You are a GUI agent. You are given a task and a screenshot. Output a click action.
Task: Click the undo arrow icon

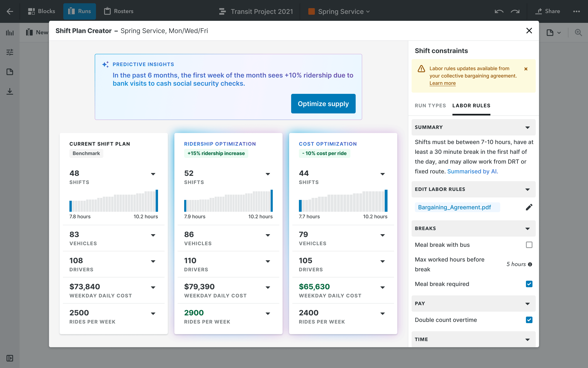click(x=499, y=11)
